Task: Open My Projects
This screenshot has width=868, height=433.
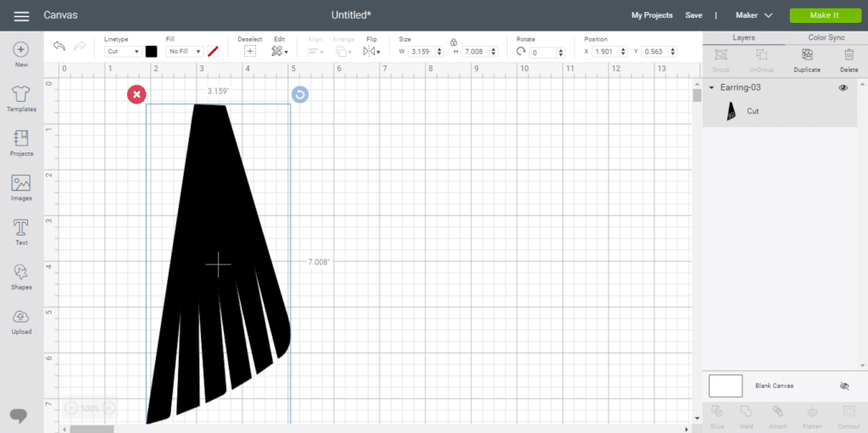Action: 652,15
